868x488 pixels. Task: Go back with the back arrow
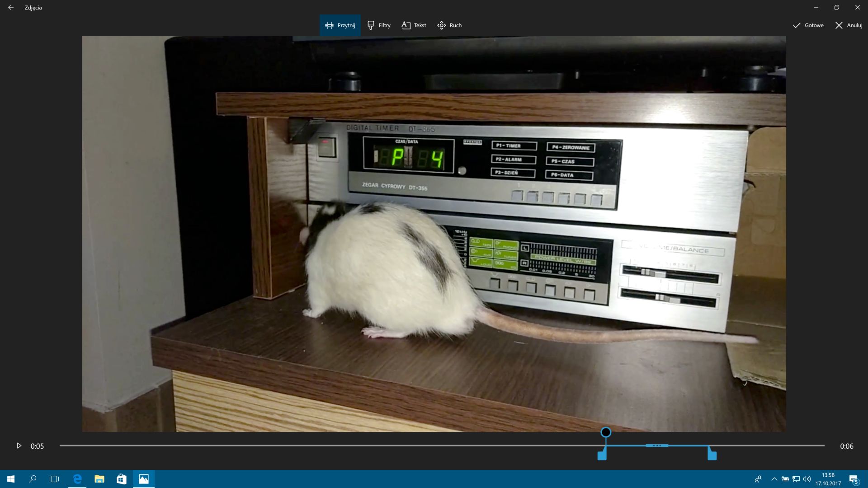click(11, 8)
